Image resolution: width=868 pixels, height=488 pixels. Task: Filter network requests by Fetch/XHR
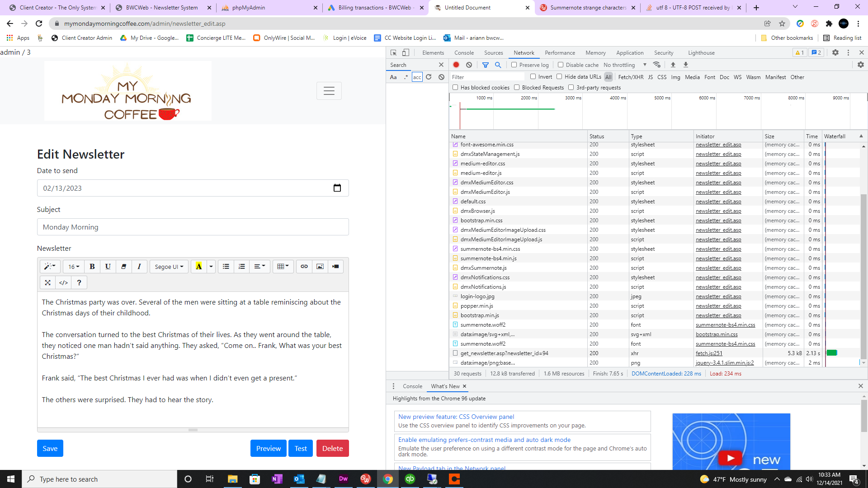[x=631, y=77]
